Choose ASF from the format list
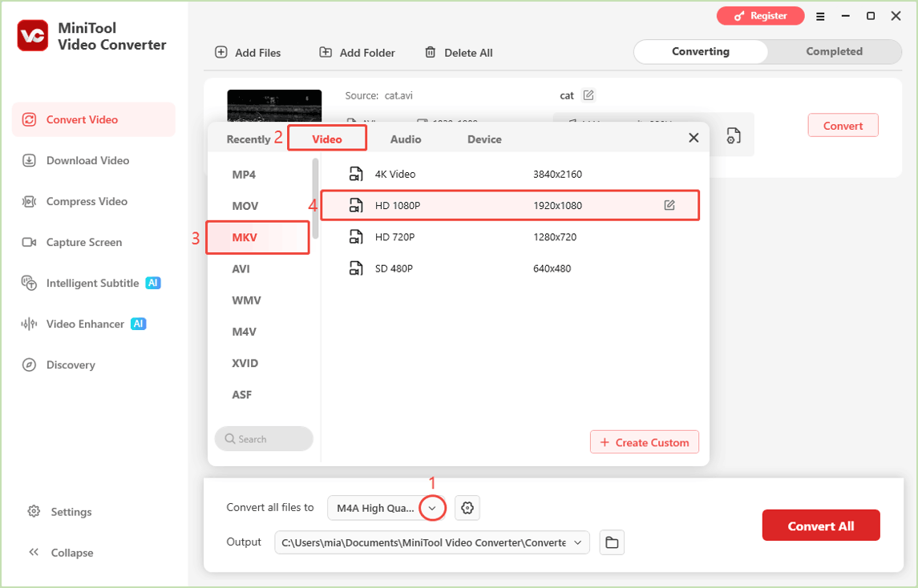 [x=242, y=395]
